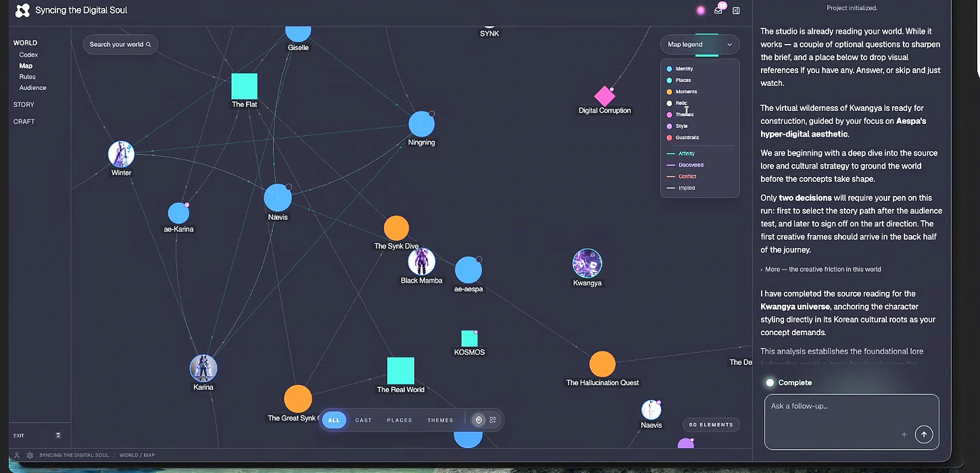Click the app logo beside Syncing the Digital Soul
The height and width of the screenshot is (473, 980).
pos(22,10)
